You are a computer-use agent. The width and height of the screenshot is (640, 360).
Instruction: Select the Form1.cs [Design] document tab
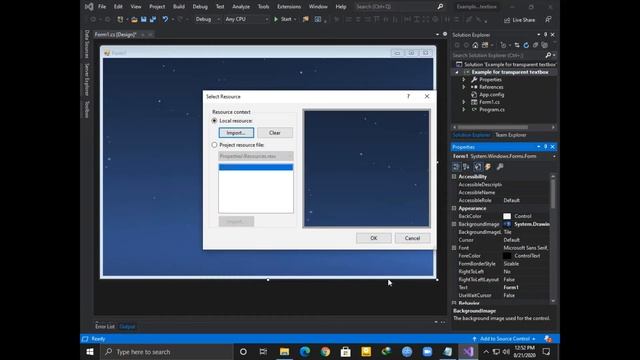click(116, 35)
